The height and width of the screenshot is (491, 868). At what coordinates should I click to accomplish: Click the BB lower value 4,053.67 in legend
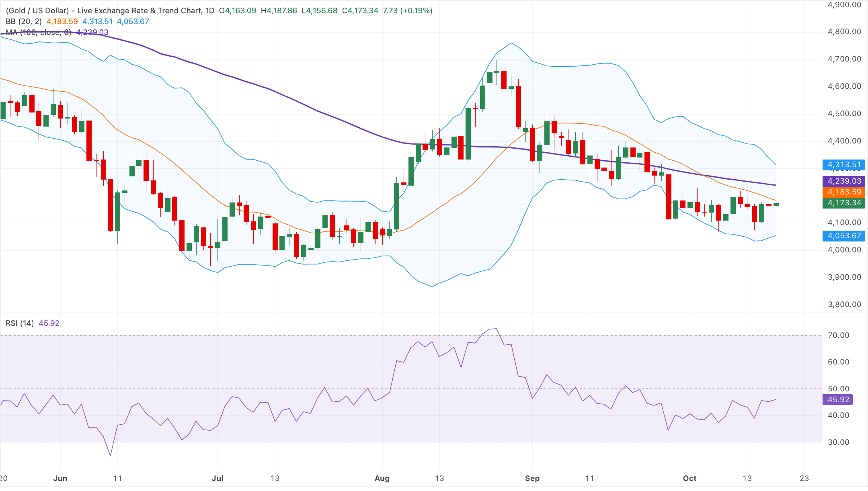point(133,21)
